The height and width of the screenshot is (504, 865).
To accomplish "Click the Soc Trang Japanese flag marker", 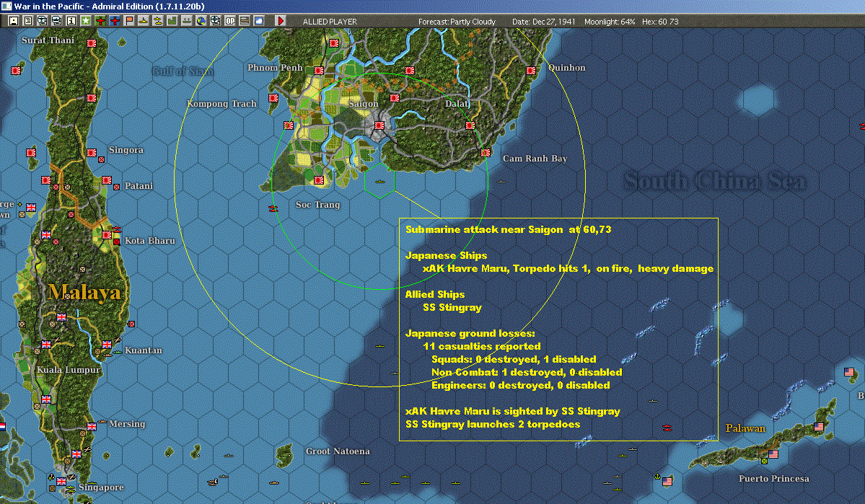I will (318, 180).
